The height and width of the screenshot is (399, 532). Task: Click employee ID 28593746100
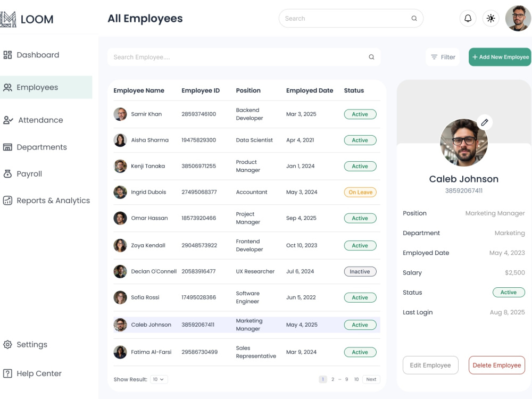pos(198,114)
